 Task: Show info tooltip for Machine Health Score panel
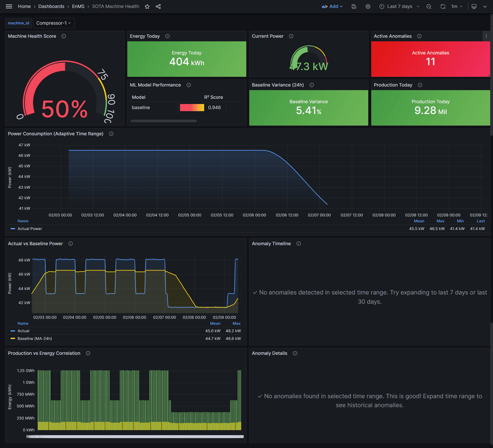click(64, 36)
